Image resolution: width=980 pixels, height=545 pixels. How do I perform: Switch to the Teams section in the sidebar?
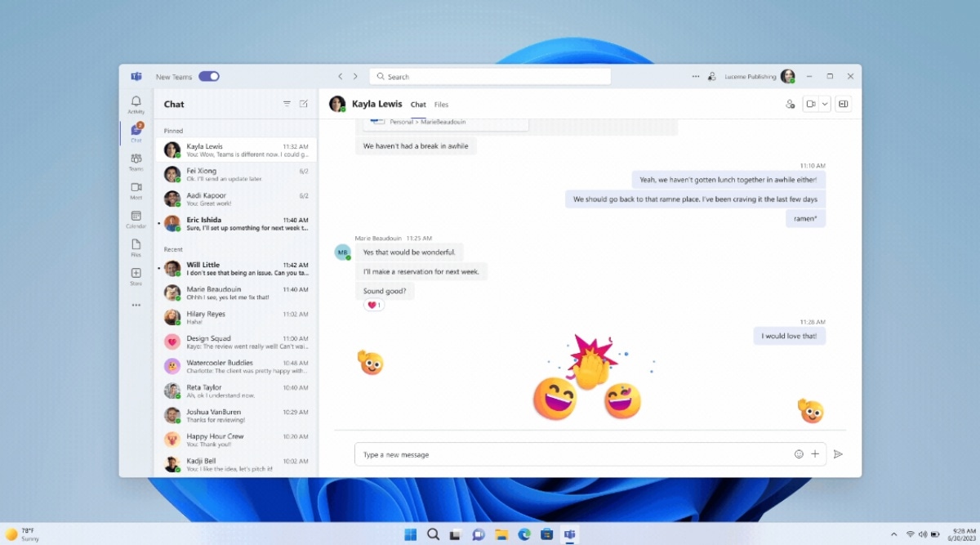click(136, 159)
